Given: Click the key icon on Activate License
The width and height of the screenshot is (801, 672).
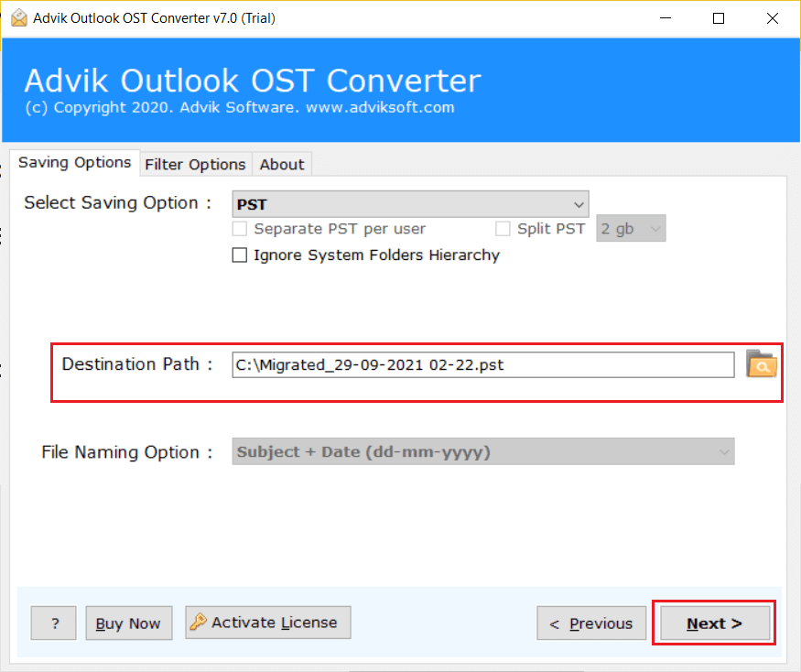Looking at the screenshot, I should pyautogui.click(x=199, y=622).
